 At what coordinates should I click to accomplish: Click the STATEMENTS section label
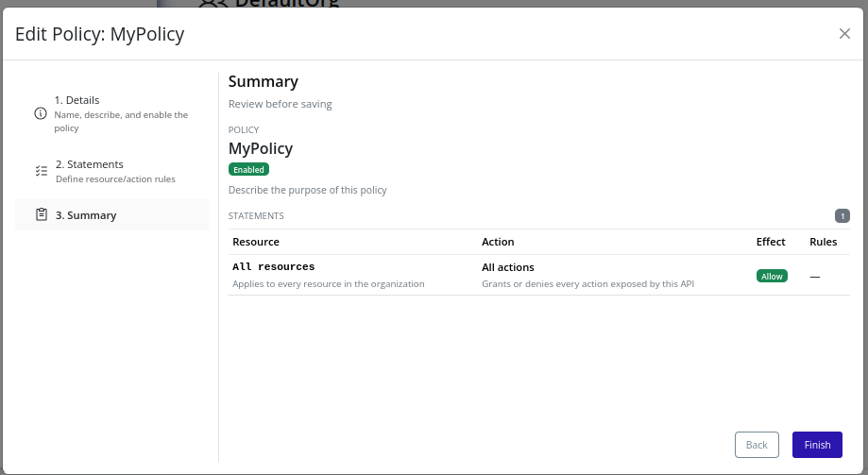pyautogui.click(x=256, y=216)
